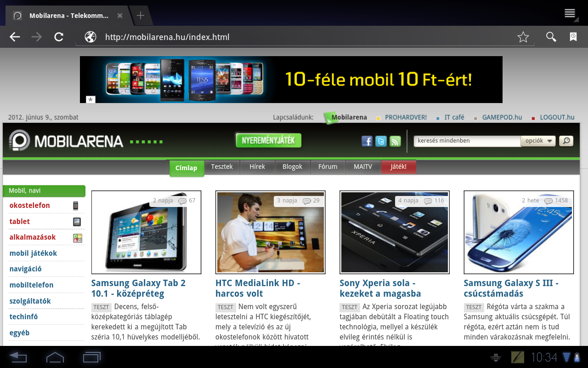The width and height of the screenshot is (588, 368).
Task: Tap the Android system back button
Action: point(18,357)
